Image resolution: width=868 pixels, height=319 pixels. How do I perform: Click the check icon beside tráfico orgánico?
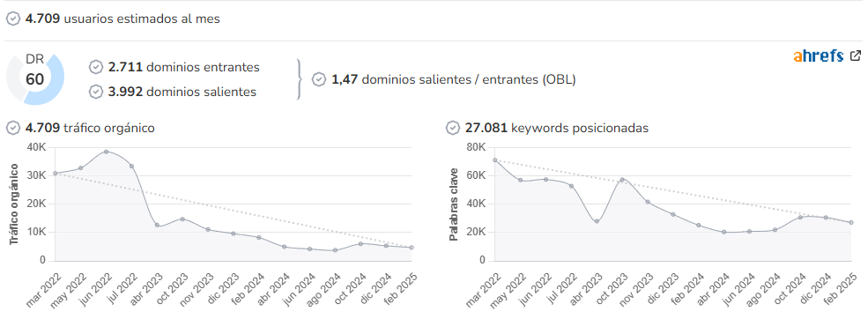coord(12,128)
